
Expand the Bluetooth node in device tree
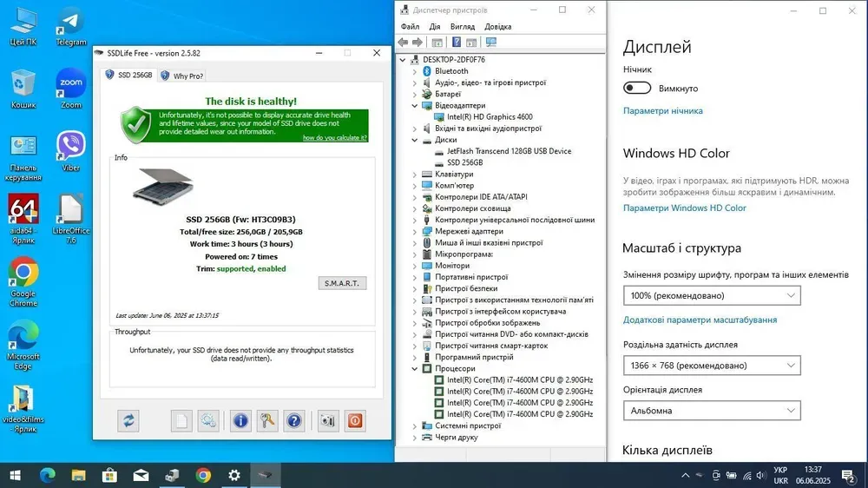coord(413,71)
